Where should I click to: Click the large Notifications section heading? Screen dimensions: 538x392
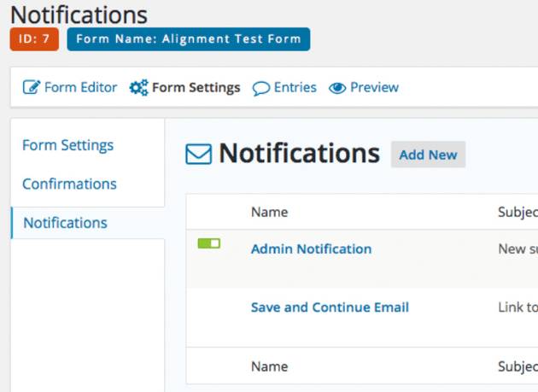click(299, 153)
